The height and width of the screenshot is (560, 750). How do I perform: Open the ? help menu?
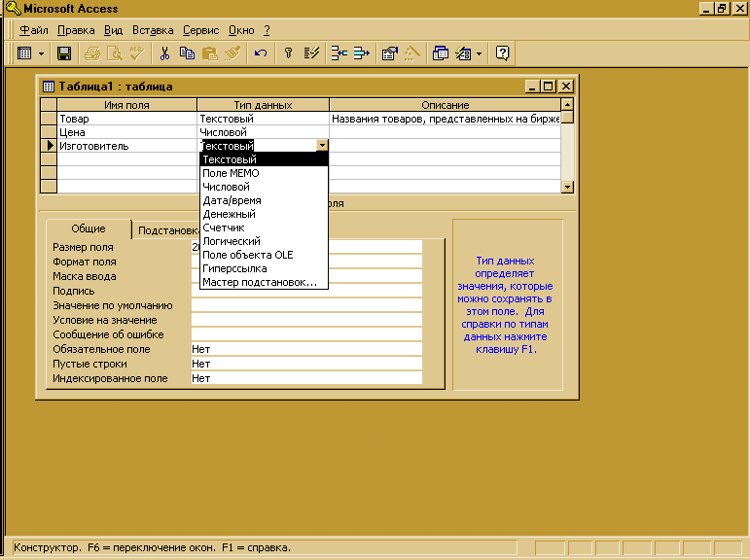267,30
